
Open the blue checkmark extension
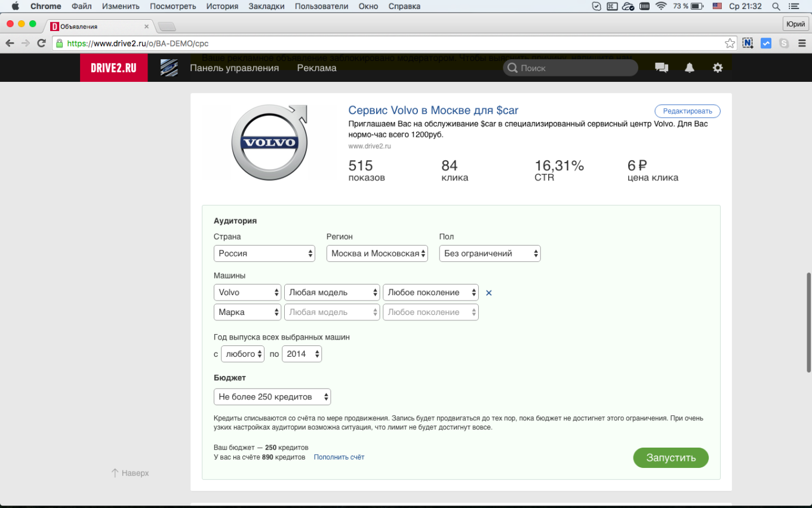[765, 43]
